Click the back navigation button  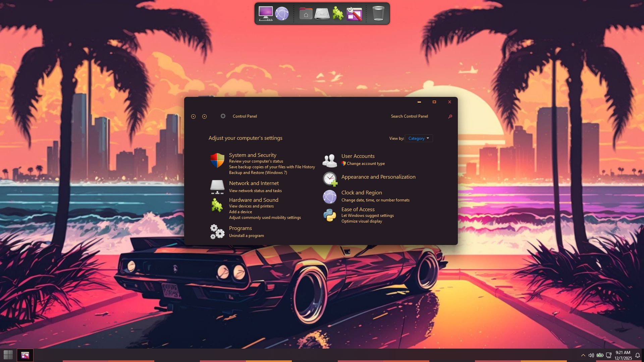pyautogui.click(x=193, y=116)
